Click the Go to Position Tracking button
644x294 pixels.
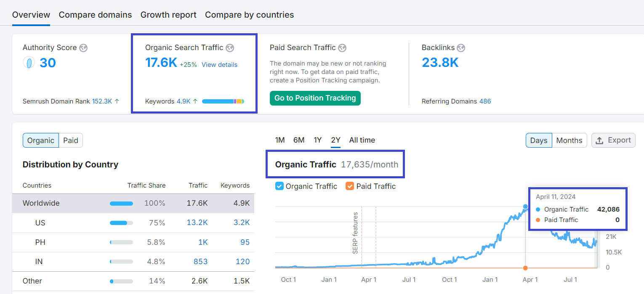point(315,98)
